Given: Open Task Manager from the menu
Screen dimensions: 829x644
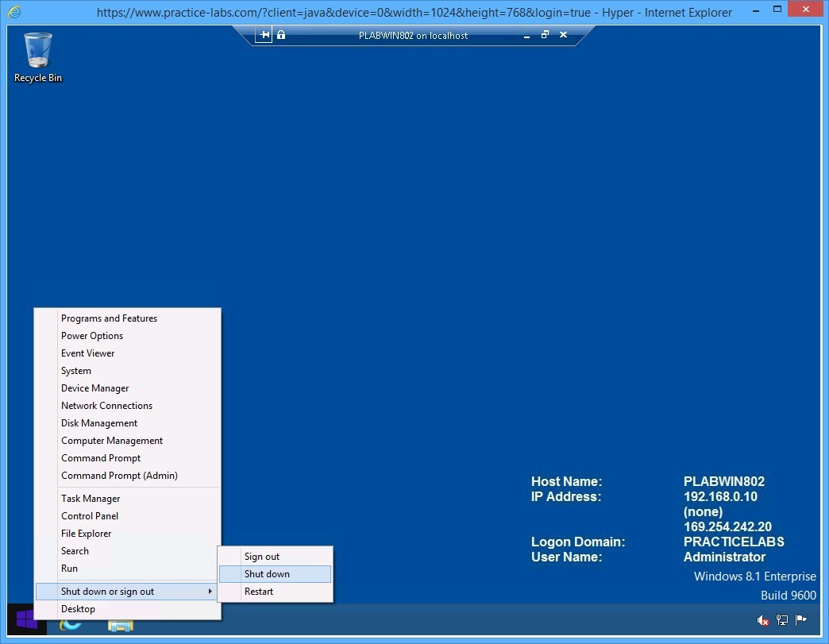Looking at the screenshot, I should 91,498.
